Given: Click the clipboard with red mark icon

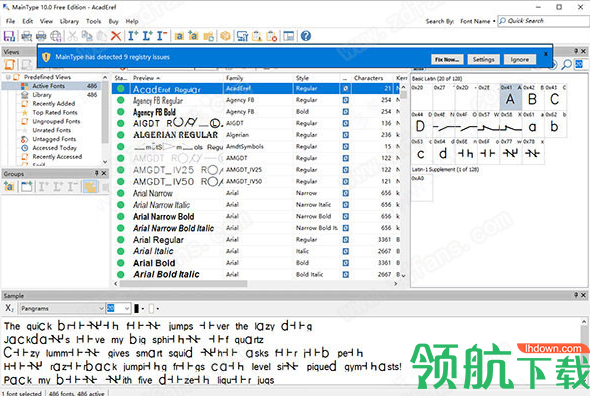Looking at the screenshot, I should 271,36.
